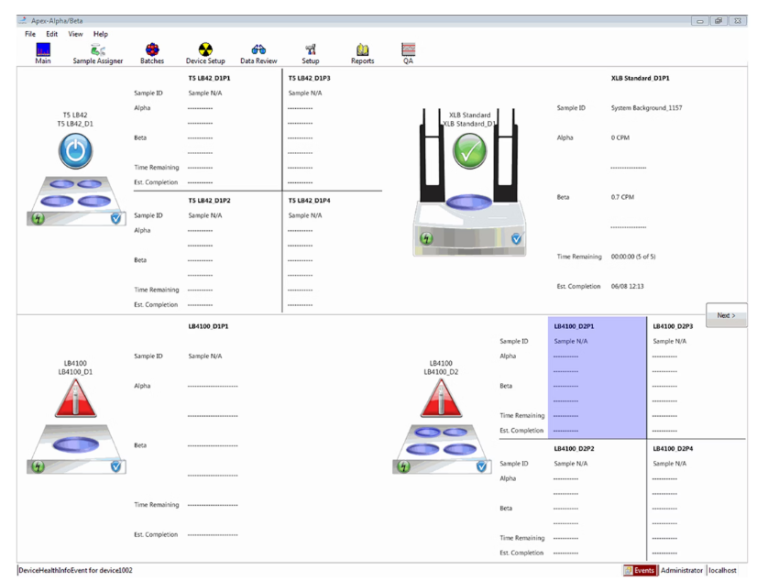Click green power indicator on LB4100_D1 tray
Image resolution: width=768 pixels, height=581 pixels.
(38, 466)
